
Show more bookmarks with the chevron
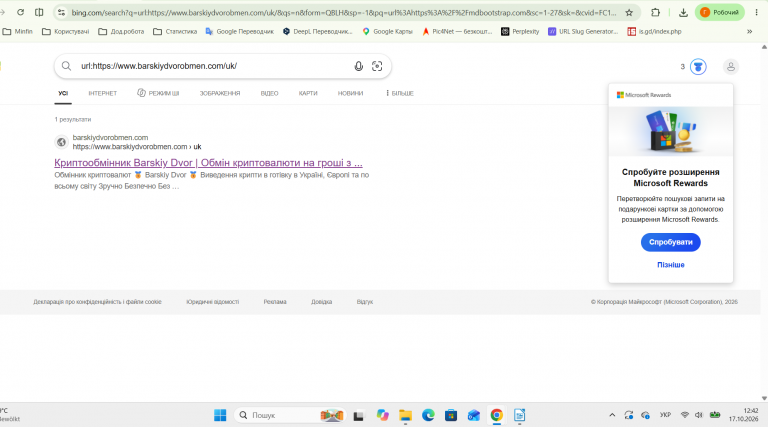coord(749,31)
